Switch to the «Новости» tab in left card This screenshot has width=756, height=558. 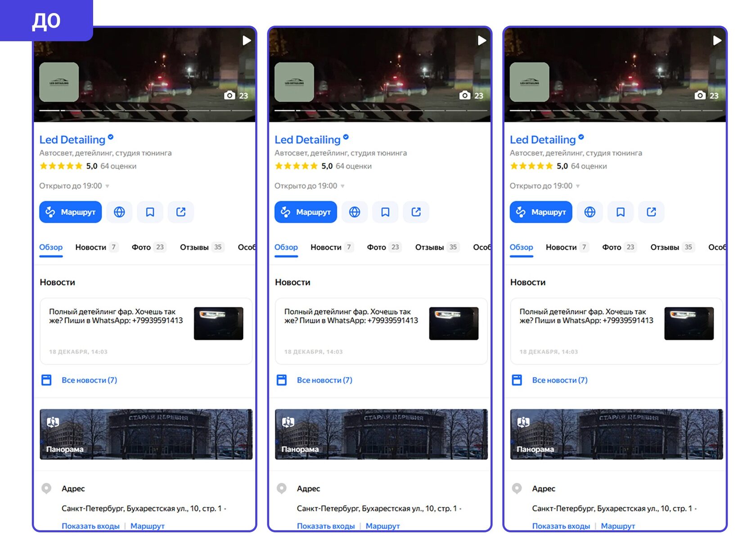(x=96, y=247)
